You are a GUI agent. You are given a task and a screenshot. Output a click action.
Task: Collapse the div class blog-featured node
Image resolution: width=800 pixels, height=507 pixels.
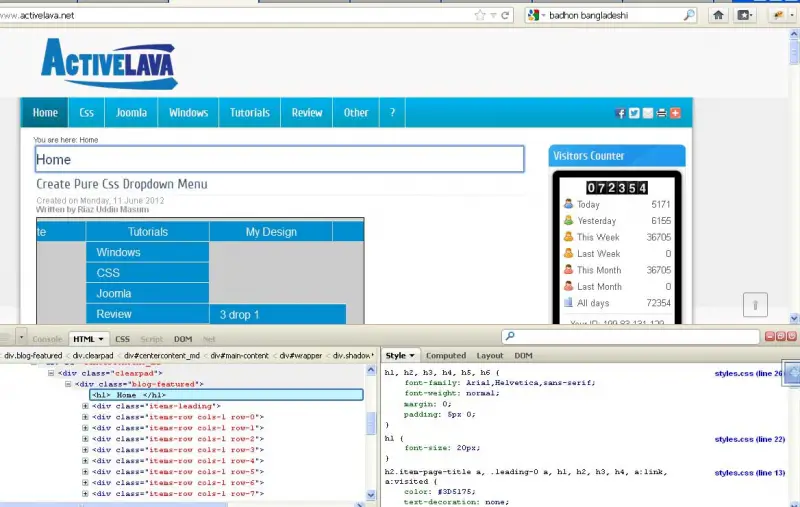click(x=68, y=384)
